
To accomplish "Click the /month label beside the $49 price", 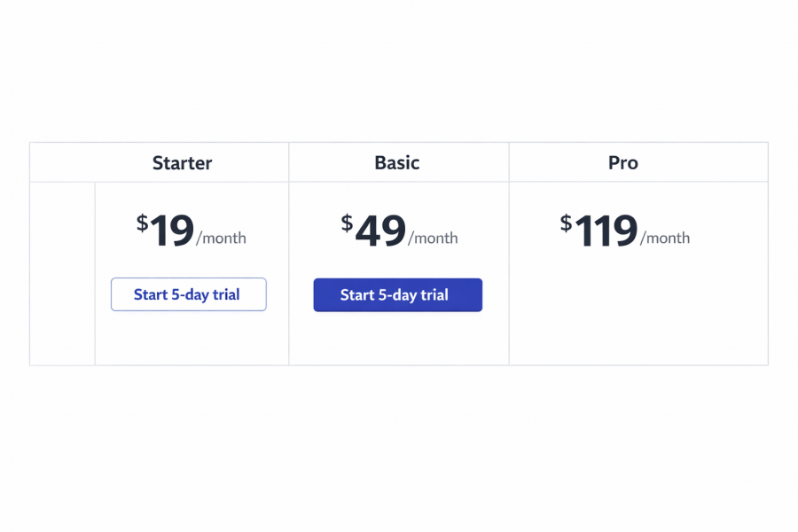I will pos(434,238).
